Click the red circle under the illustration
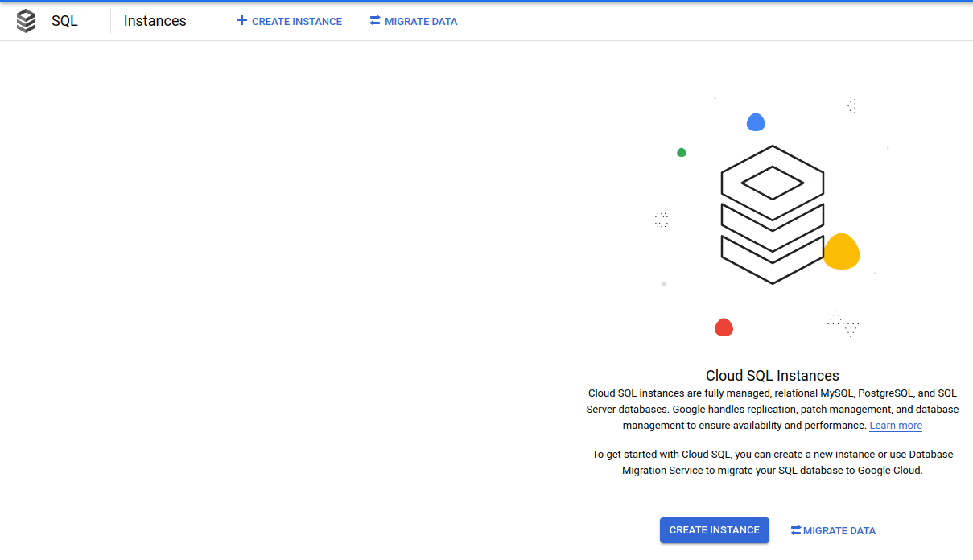The height and width of the screenshot is (560, 973). tap(724, 327)
